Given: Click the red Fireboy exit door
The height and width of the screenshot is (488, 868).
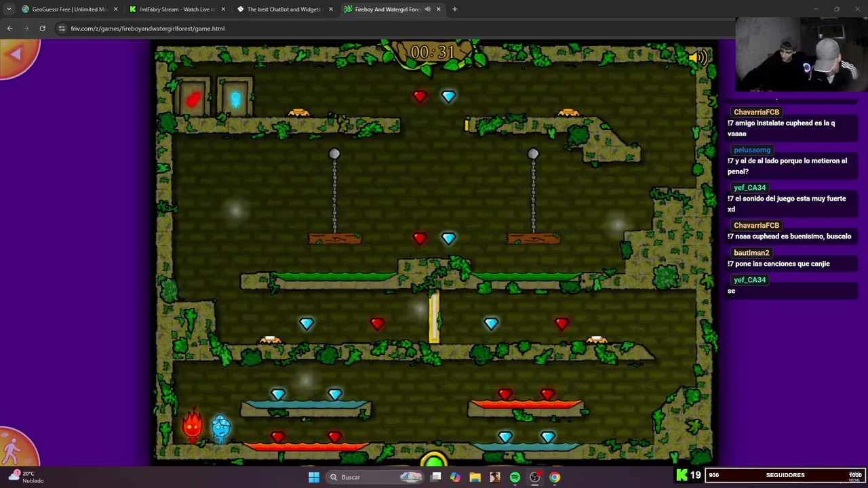Looking at the screenshot, I should click(193, 98).
